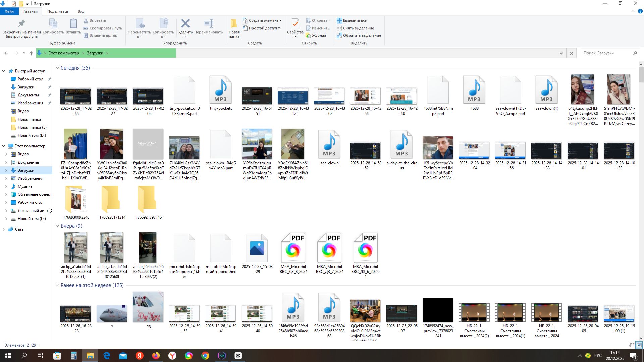Select the a-day-at-the-circus MP3 file
The height and width of the screenshot is (362, 644).
(x=402, y=150)
